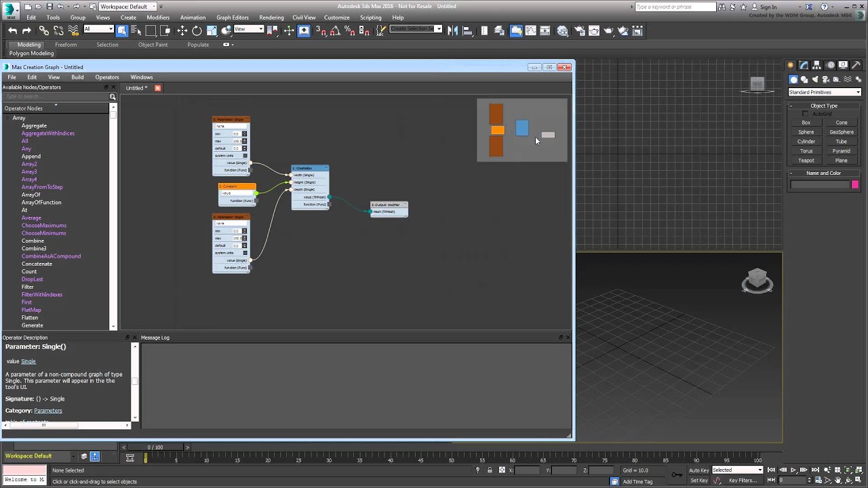Switch to the Freeform ribbon tab
Image resolution: width=868 pixels, height=488 pixels.
coord(66,45)
